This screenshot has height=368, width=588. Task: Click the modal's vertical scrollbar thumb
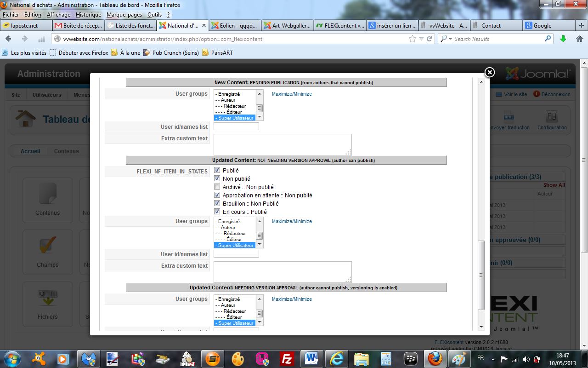coord(481,275)
